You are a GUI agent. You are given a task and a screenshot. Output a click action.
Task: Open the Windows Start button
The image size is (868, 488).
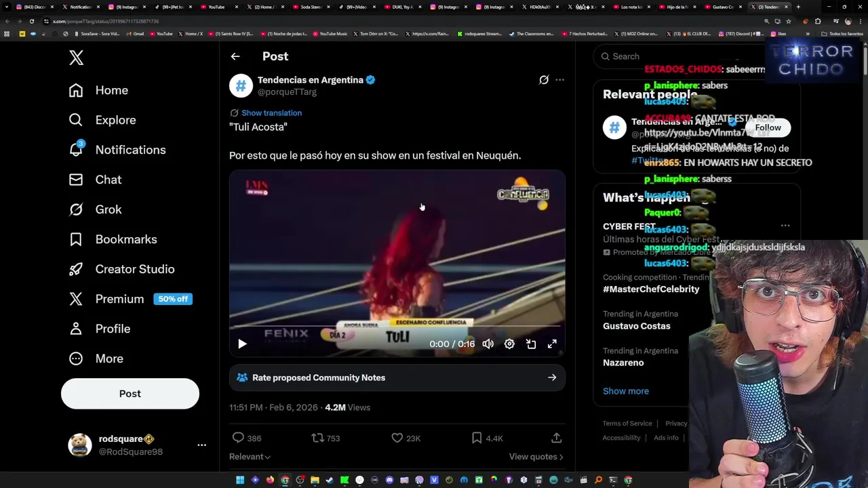240,480
